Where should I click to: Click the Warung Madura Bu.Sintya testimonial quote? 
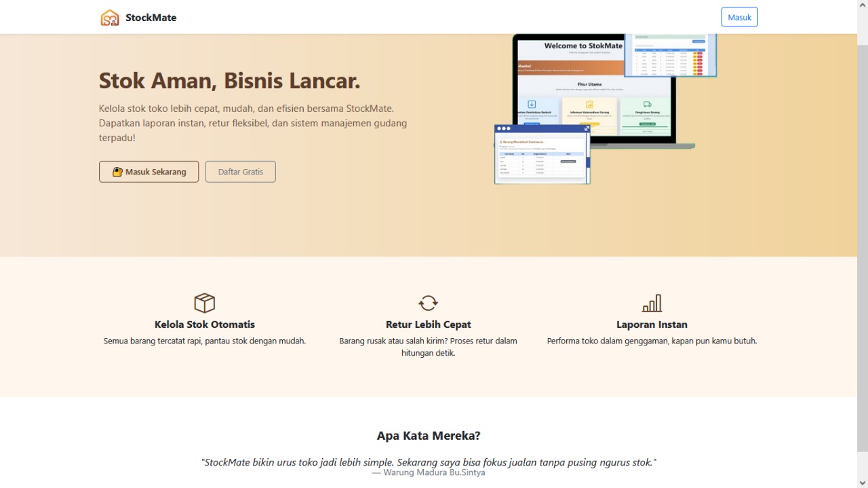(429, 463)
